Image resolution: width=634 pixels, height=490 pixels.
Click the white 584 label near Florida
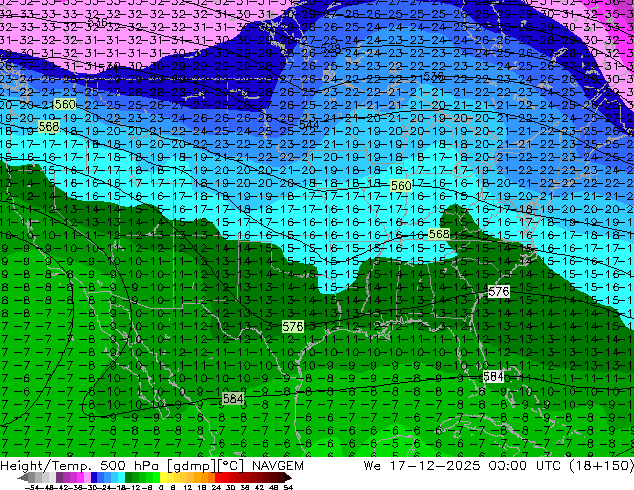point(493,377)
